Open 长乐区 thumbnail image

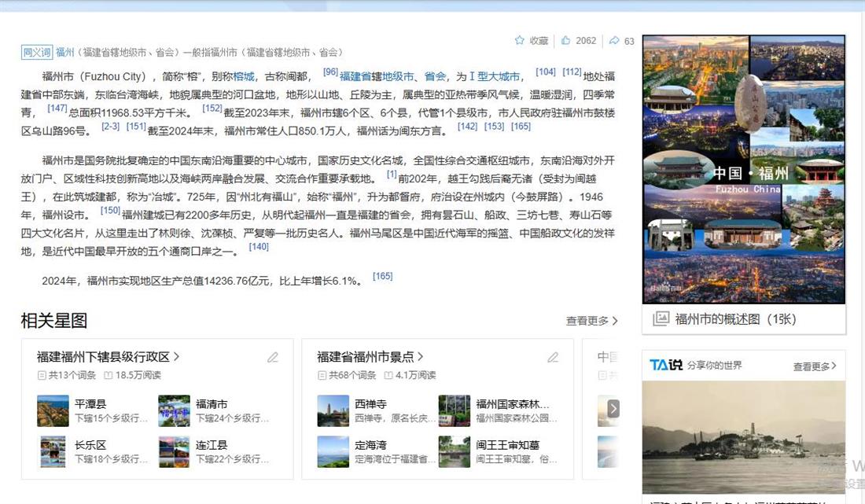click(53, 451)
